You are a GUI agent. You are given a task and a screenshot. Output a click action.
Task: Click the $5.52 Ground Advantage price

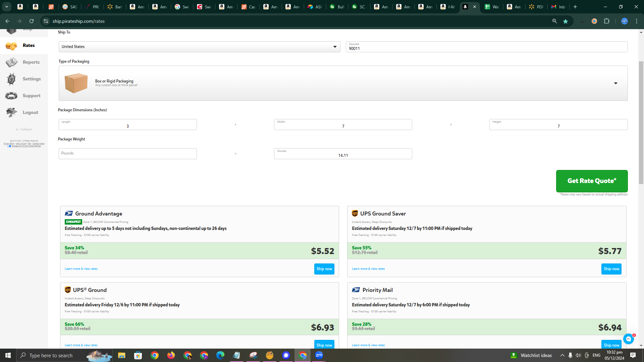pos(322,251)
